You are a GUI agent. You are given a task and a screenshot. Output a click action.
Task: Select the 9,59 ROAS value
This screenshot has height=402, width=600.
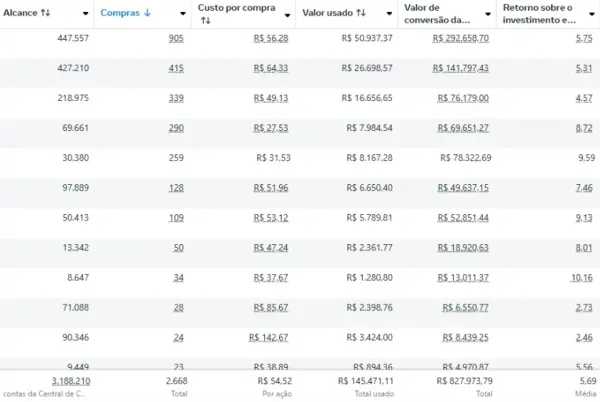pyautogui.click(x=587, y=158)
